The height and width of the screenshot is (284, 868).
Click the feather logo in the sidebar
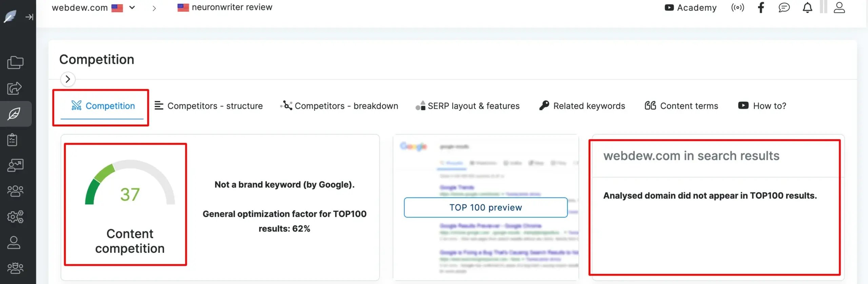[x=10, y=16]
